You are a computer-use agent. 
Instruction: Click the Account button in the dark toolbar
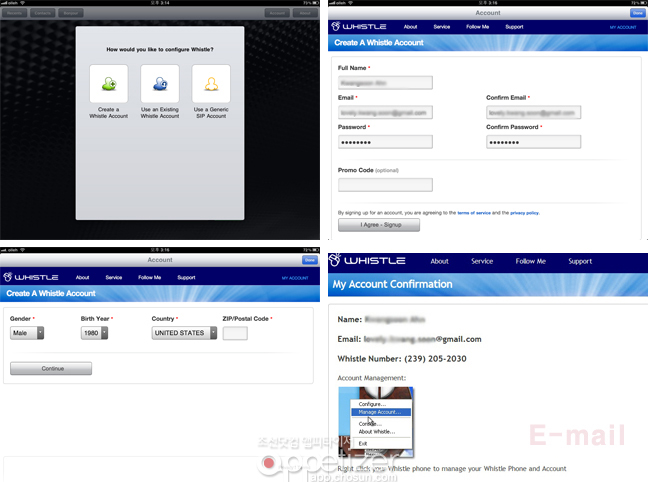277,13
